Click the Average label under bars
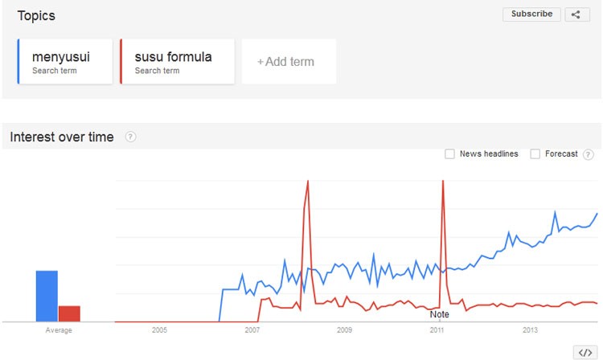This screenshot has width=603, height=364. (x=59, y=330)
